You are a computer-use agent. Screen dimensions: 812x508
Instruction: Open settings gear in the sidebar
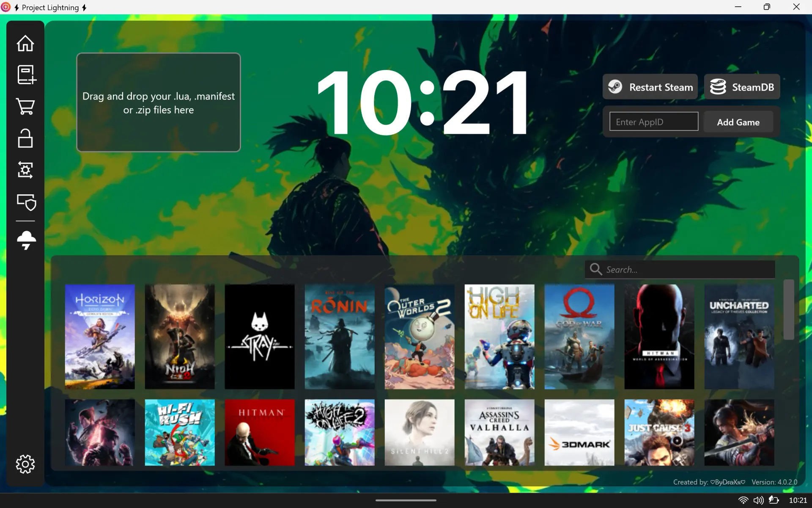click(25, 464)
